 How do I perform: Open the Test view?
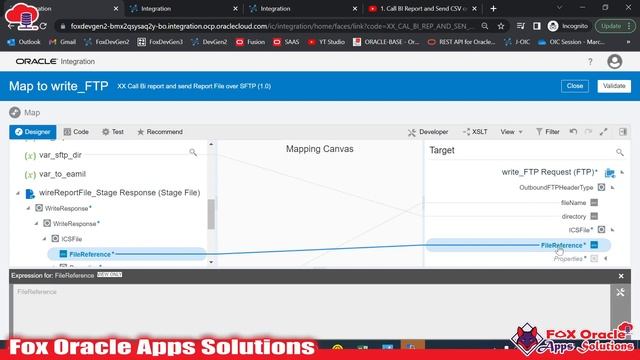point(113,132)
